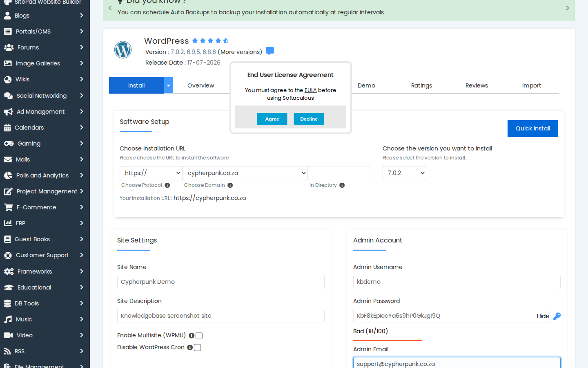588x368 pixels.
Task: Select the RSS feed icon
Action: point(7,351)
